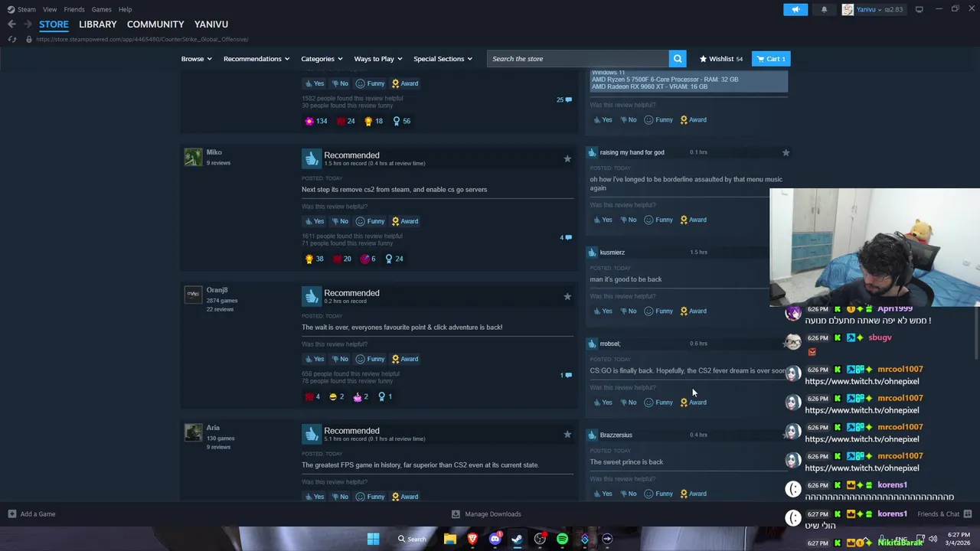Open the 1 comment icon on Oranj8's review
This screenshot has height=551, width=980.
pos(566,375)
